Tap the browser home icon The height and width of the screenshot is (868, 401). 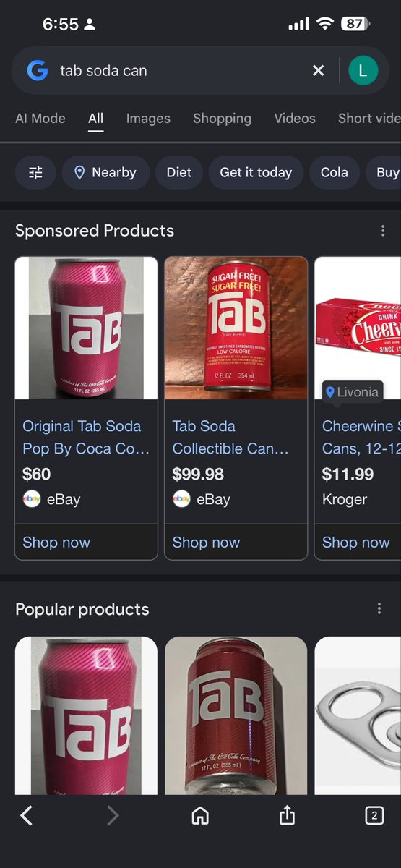[200, 816]
